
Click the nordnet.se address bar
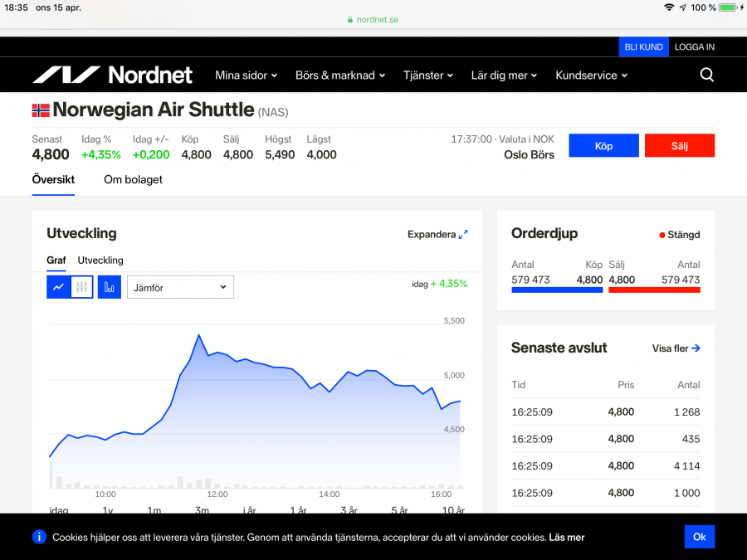pos(373,20)
